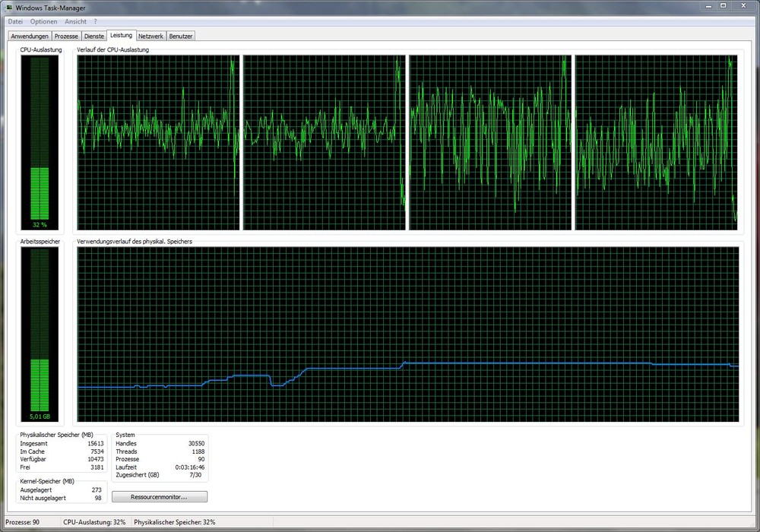Open the Optionen menu
The height and width of the screenshot is (532, 760).
pos(43,21)
